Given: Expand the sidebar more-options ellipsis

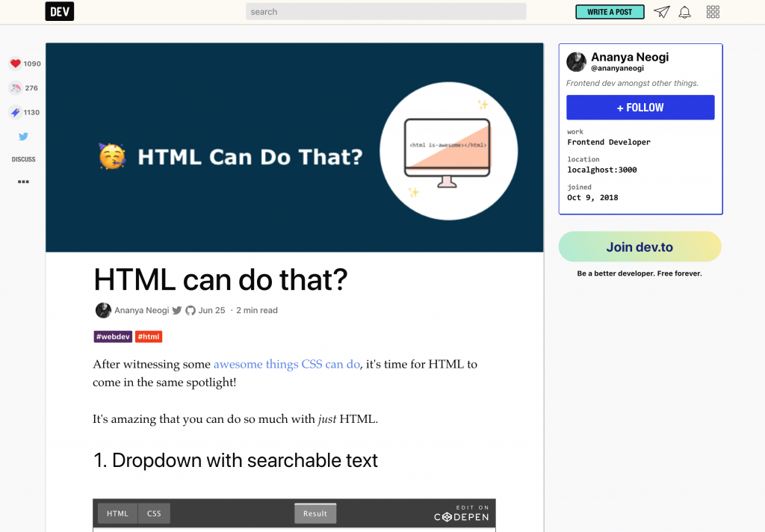Looking at the screenshot, I should 23,181.
